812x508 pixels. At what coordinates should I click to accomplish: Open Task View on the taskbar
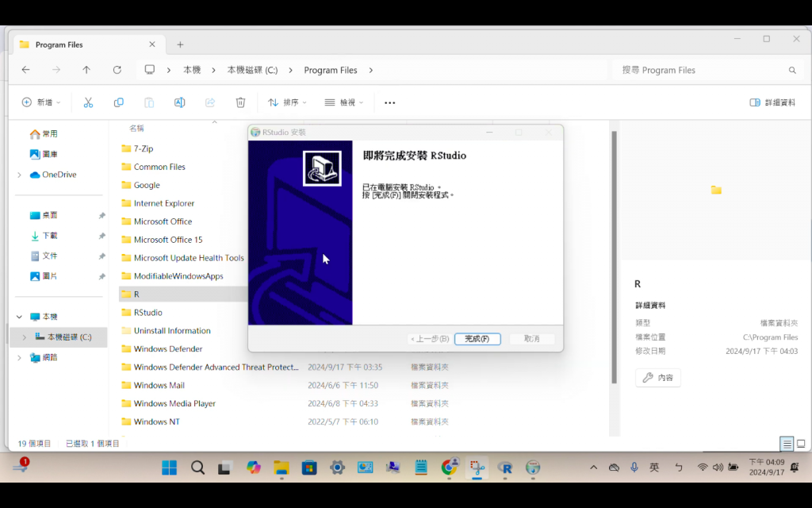point(224,468)
